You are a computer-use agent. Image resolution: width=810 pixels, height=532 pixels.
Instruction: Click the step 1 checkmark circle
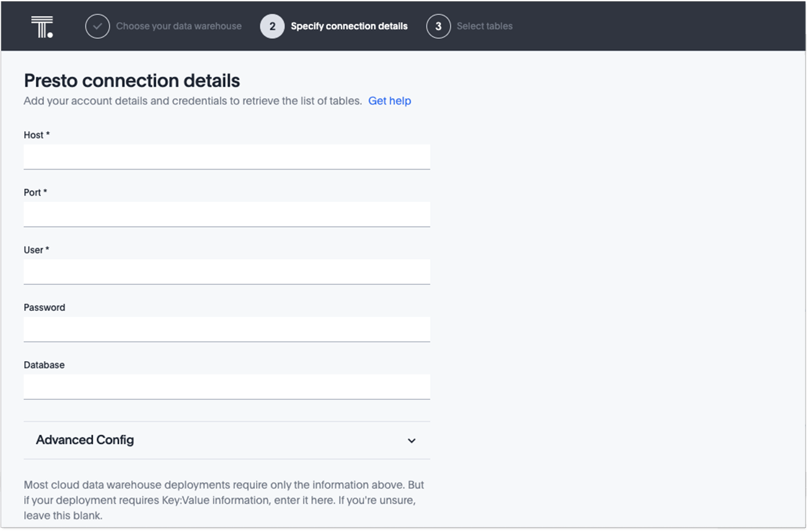97,27
